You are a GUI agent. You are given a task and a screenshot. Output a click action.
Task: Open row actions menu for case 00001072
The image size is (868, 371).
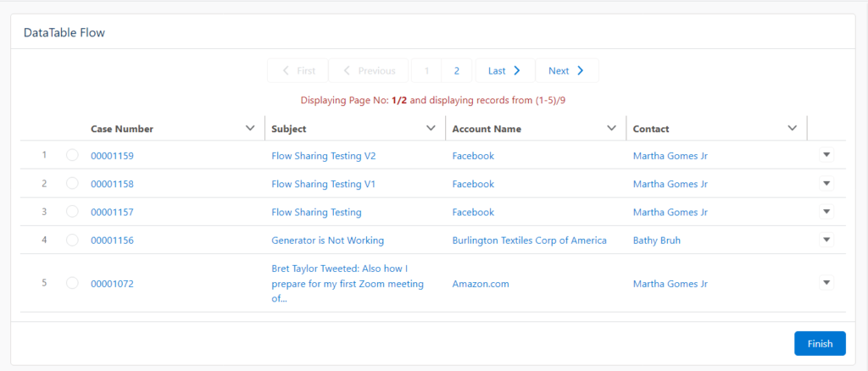coord(826,283)
